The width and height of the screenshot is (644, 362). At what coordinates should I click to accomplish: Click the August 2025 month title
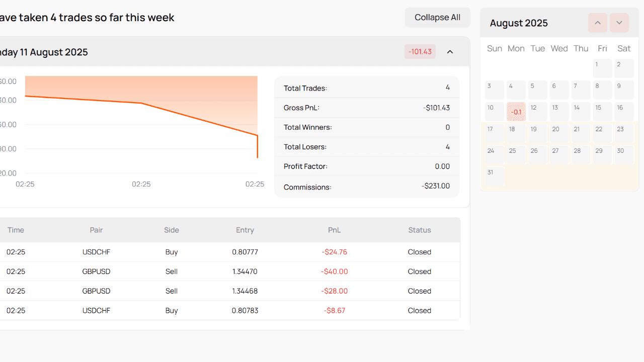(x=519, y=23)
